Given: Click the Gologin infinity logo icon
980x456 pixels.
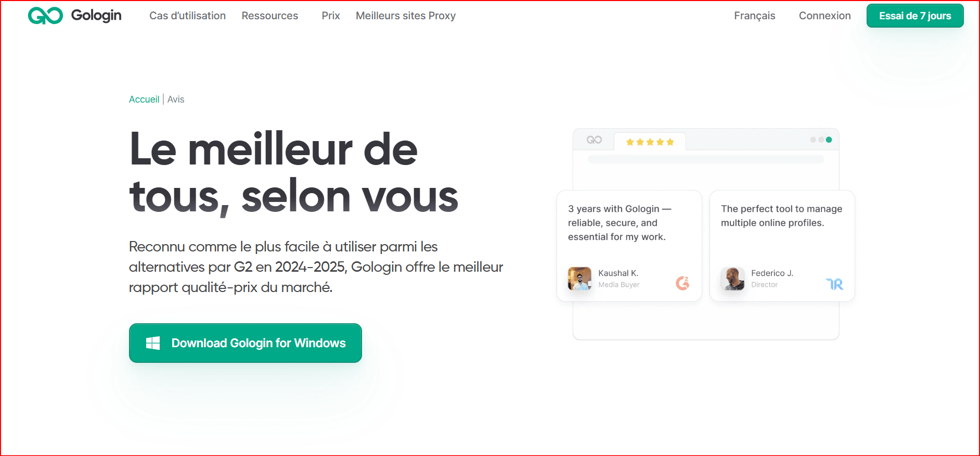Looking at the screenshot, I should pos(46,16).
